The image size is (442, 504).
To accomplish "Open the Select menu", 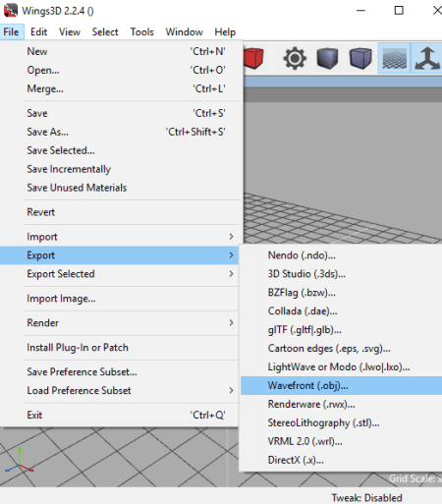I will click(x=105, y=32).
